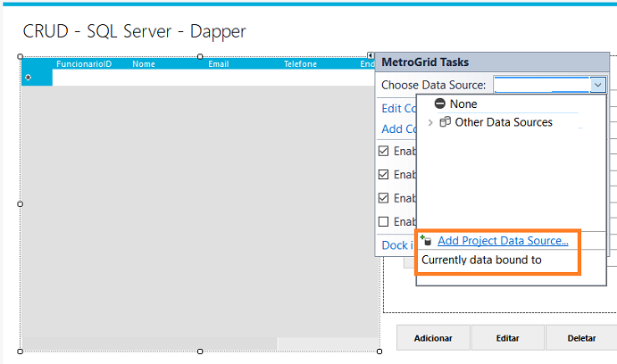
Task: Click the None prohibited-circle icon
Action: pyautogui.click(x=439, y=103)
